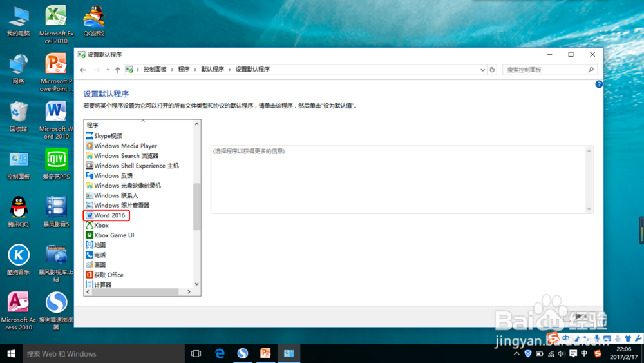The image size is (644, 363).
Task: Click the 程序 breadcrumb
Action: coord(184,70)
